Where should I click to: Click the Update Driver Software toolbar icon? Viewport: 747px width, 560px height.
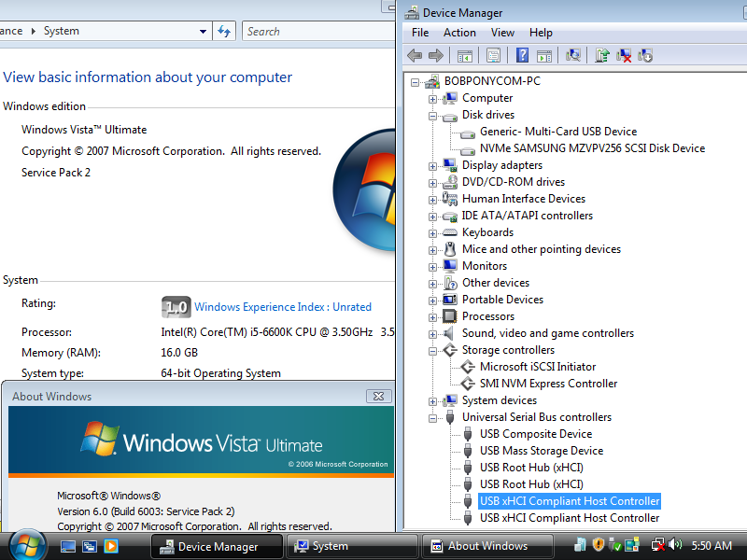(x=602, y=55)
